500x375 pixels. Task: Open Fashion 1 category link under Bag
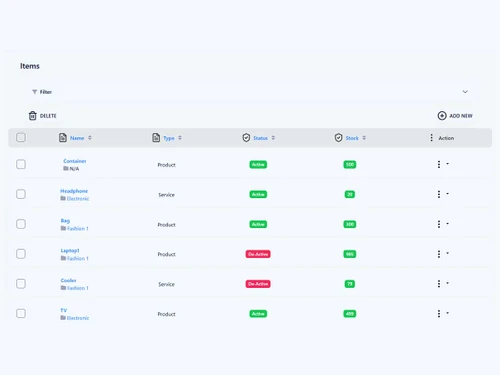pos(78,229)
